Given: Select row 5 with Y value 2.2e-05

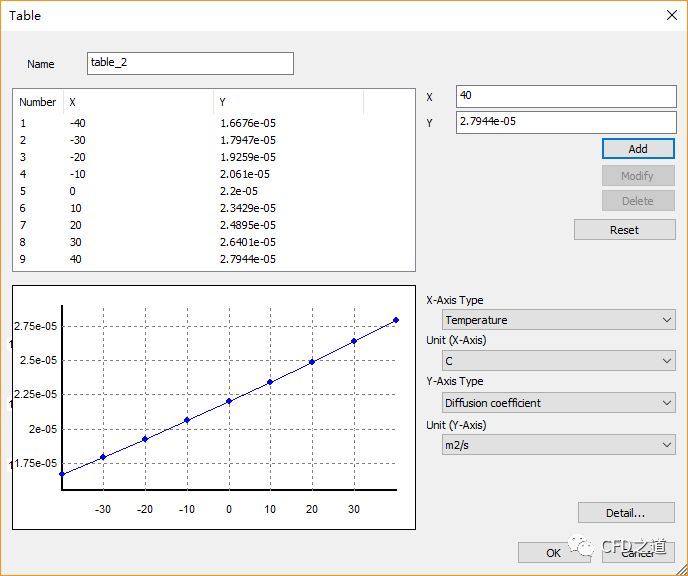Looking at the screenshot, I should [239, 191].
